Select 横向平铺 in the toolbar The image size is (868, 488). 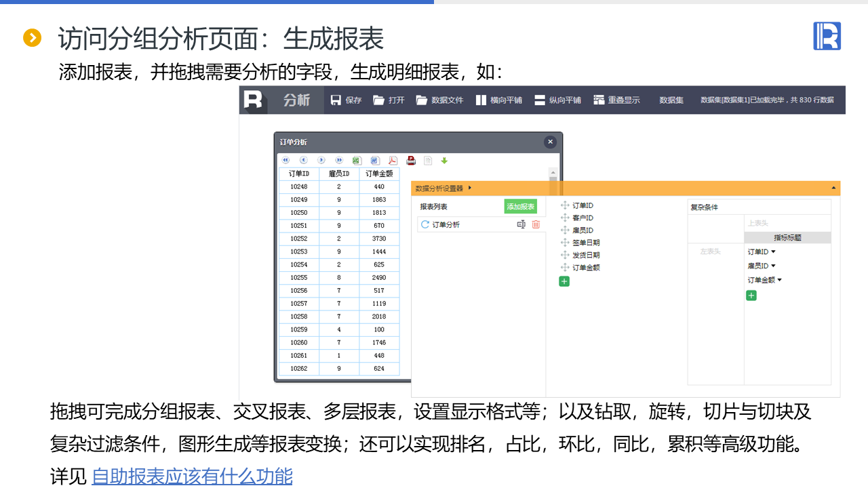(x=498, y=100)
